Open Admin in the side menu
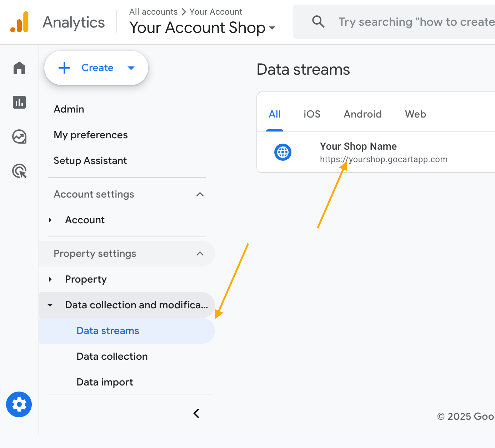The height and width of the screenshot is (448, 495). pyautogui.click(x=69, y=109)
